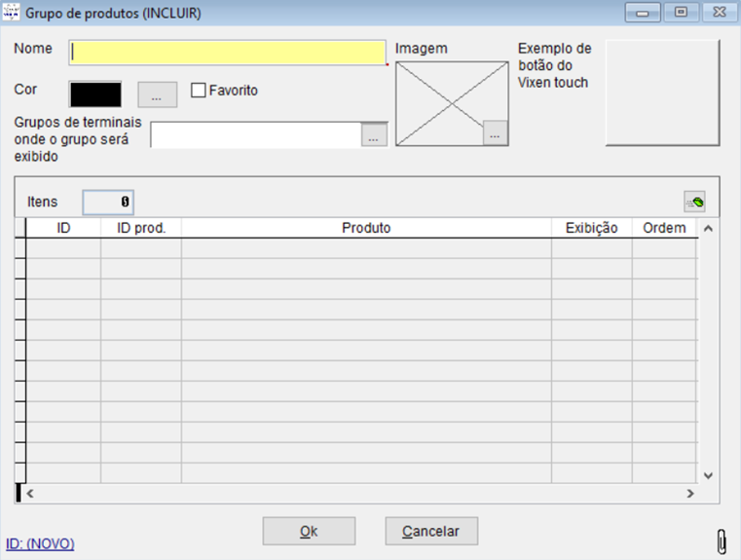This screenshot has height=560, width=741.
Task: Click the ID prod. column header
Action: pos(141,228)
